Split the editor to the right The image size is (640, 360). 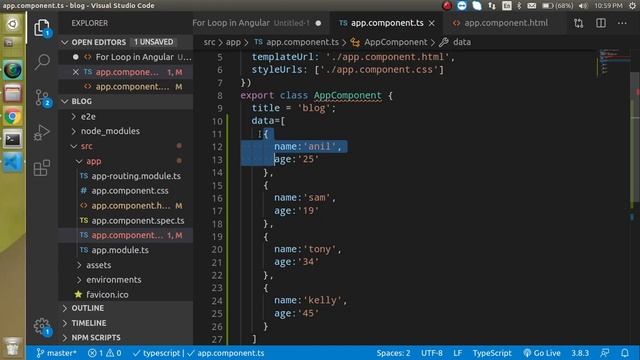point(601,23)
